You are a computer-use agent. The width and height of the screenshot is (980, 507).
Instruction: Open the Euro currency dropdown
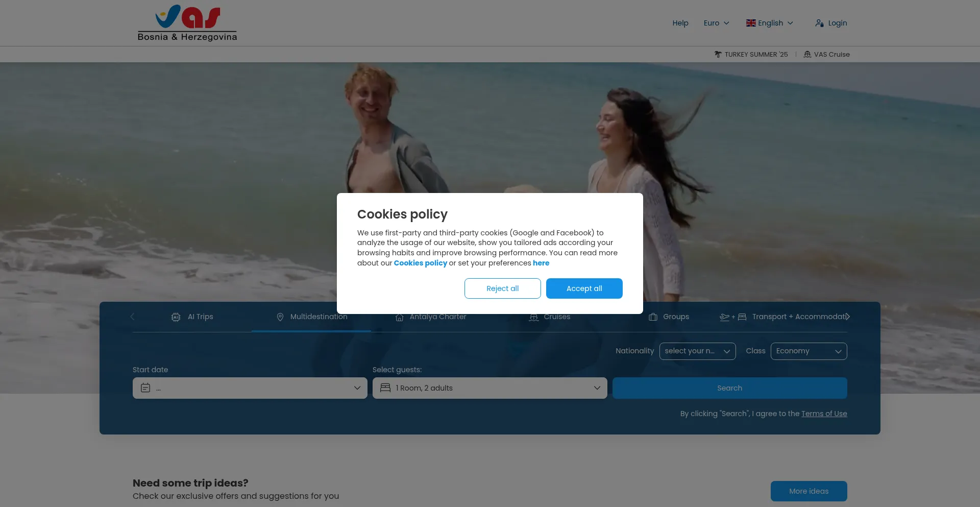(x=717, y=23)
